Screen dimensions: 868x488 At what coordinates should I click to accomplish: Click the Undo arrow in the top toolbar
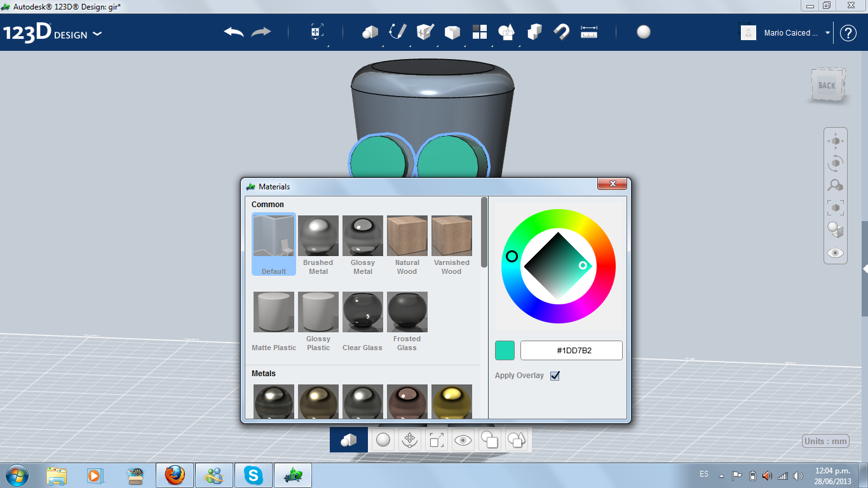point(234,32)
